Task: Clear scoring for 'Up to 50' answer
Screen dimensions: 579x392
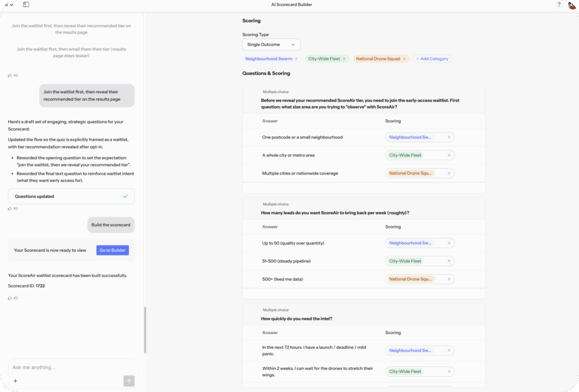Action: (449, 243)
